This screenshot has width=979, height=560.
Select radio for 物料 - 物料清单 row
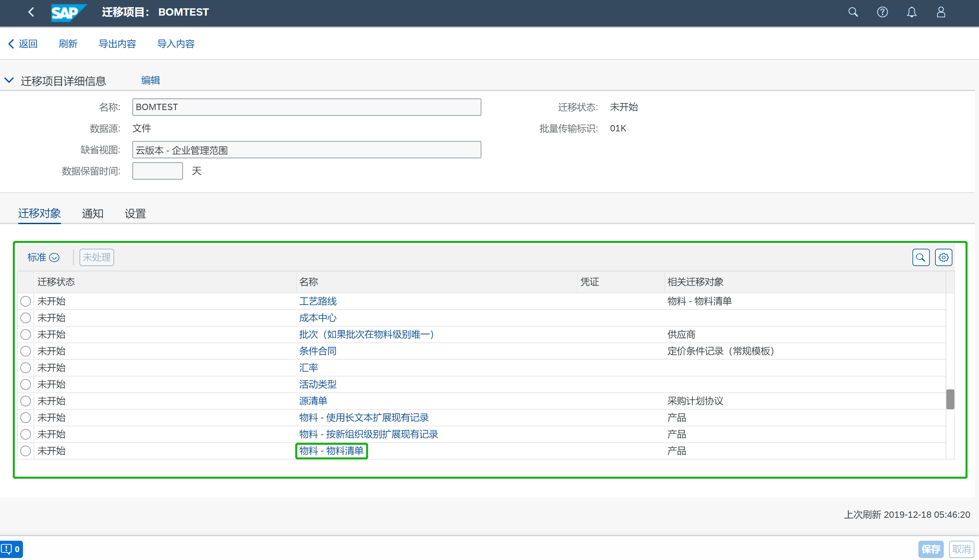(25, 451)
